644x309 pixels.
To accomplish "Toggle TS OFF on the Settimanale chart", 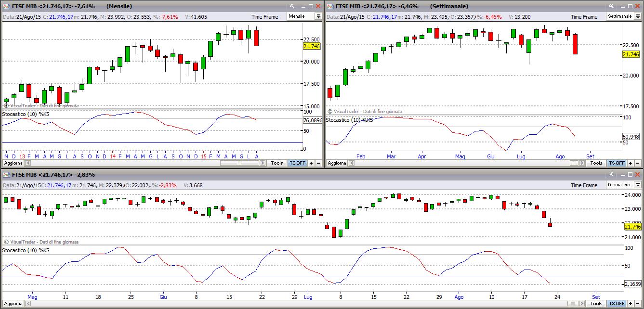I will (617, 163).
